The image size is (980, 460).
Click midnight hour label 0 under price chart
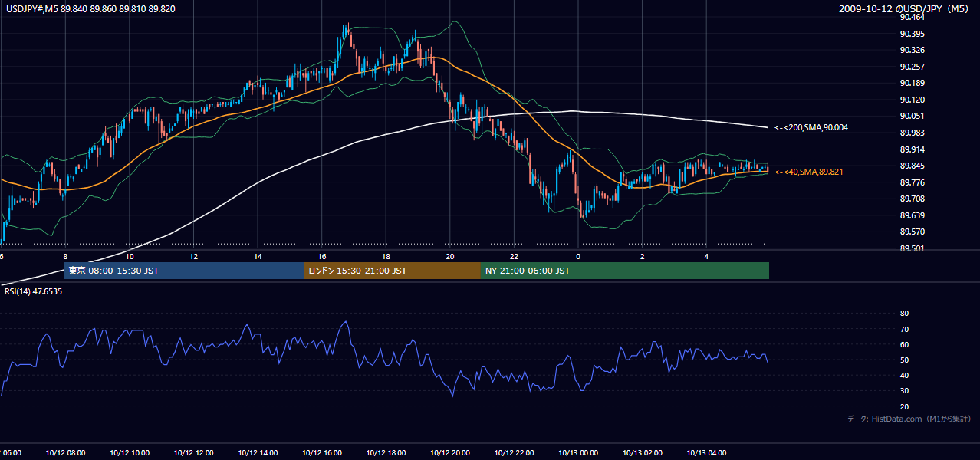pyautogui.click(x=578, y=256)
